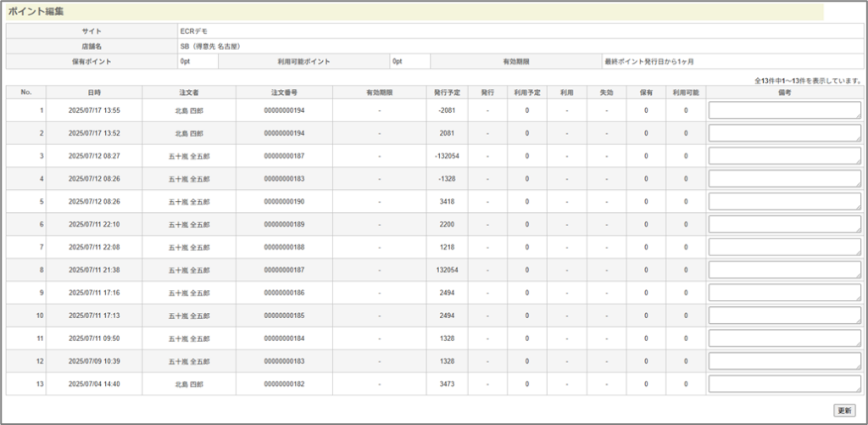Viewport: 868px width, 425px height.
Task: Select the 備考 field for order 00000000189
Action: (x=784, y=224)
